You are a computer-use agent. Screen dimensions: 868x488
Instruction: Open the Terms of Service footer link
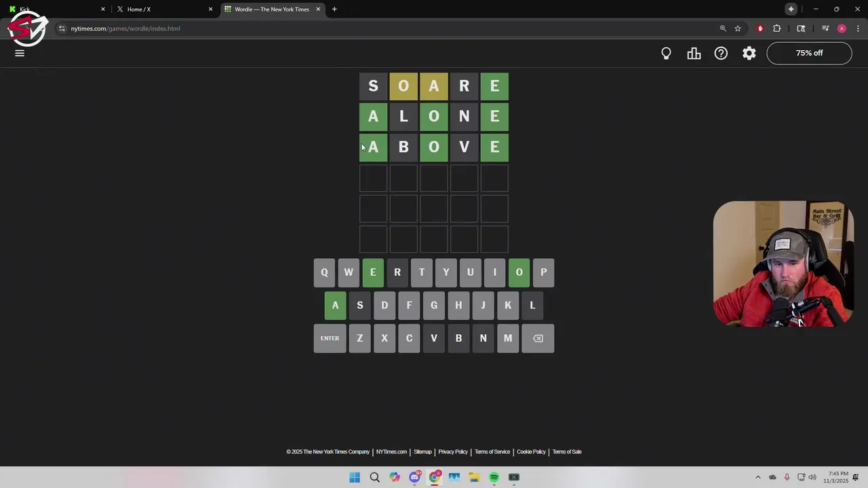click(492, 452)
